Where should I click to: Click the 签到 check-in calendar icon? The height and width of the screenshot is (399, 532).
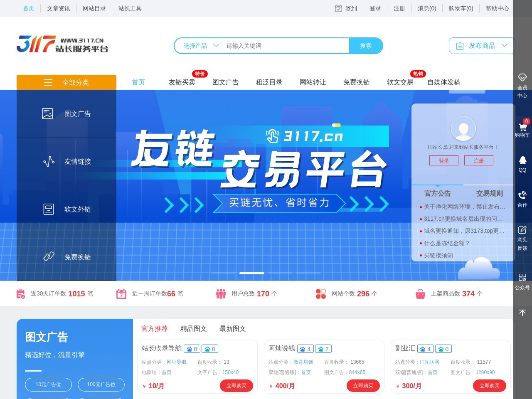point(338,8)
